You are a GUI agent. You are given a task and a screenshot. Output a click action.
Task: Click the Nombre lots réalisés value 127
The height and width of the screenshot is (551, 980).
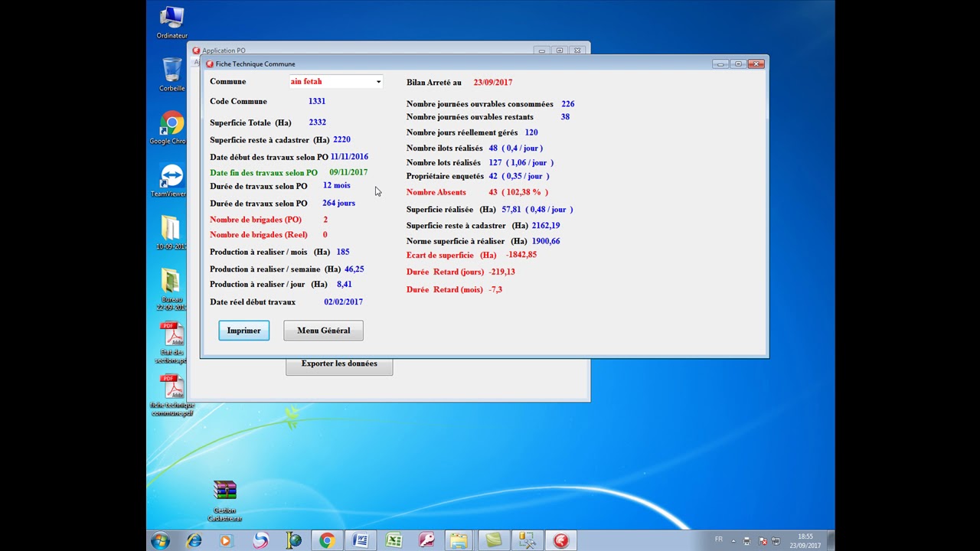click(x=495, y=163)
